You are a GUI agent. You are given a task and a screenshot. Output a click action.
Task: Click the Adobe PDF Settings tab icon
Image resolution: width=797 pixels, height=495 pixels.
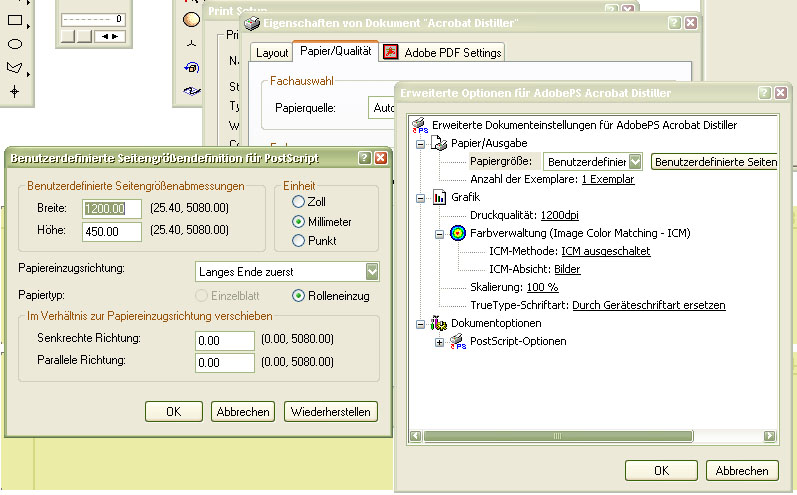click(x=390, y=52)
